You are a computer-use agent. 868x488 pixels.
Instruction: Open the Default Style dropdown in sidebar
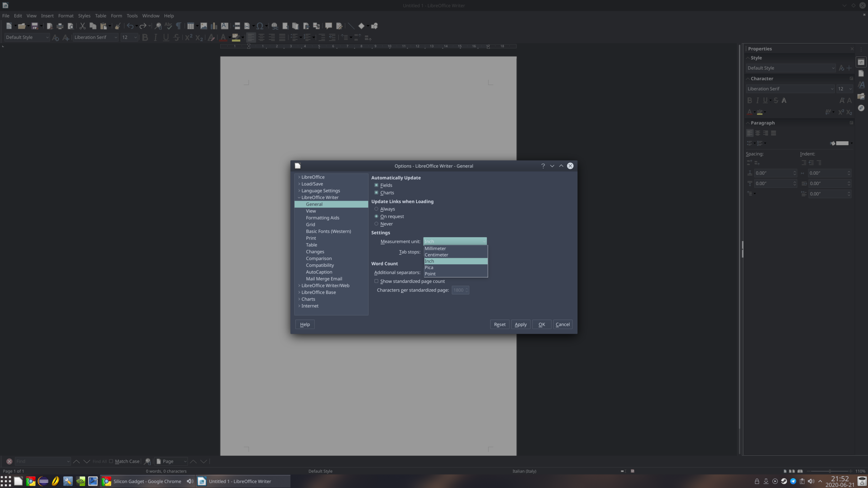(791, 68)
